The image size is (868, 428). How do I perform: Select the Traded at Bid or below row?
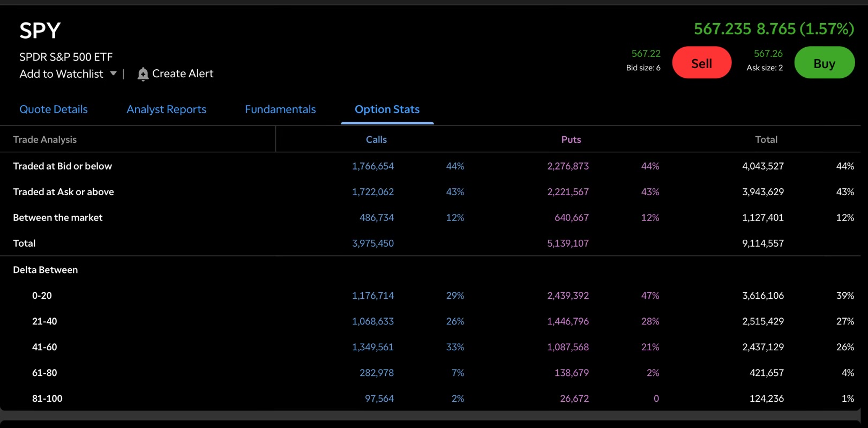pyautogui.click(x=433, y=166)
